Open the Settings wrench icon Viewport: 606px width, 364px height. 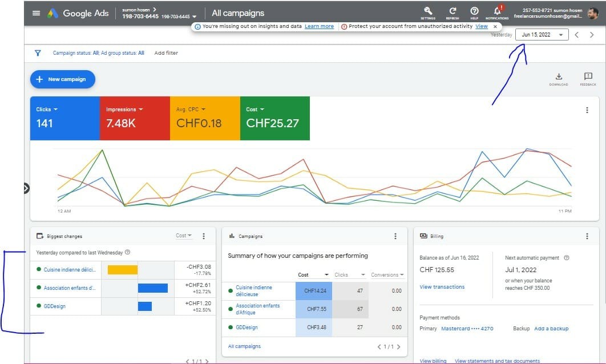coord(427,11)
